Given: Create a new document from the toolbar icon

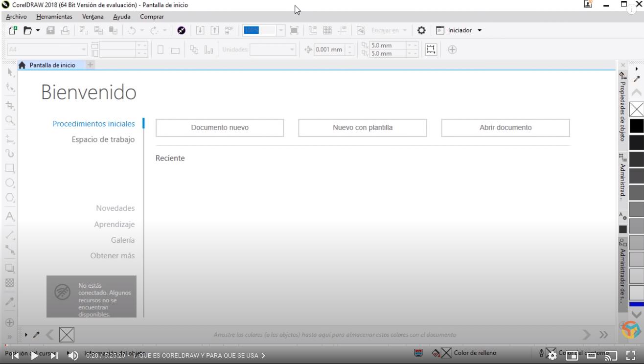Looking at the screenshot, I should pos(13,30).
